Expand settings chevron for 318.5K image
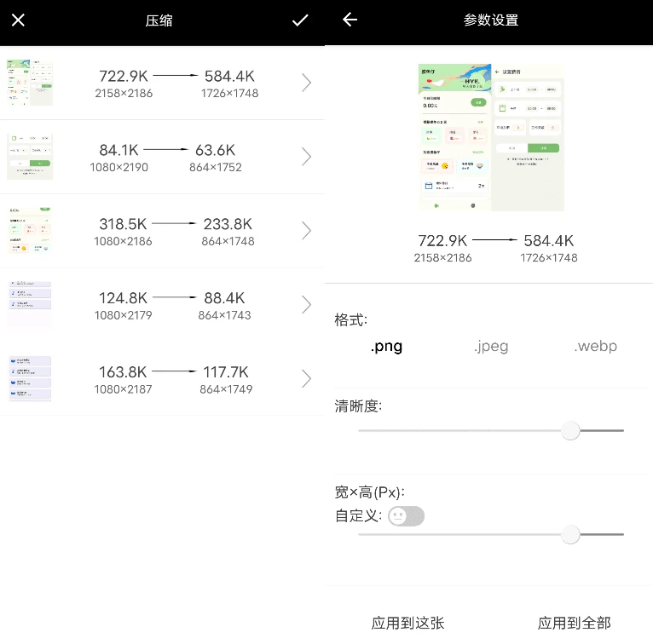This screenshot has height=644, width=653. [x=307, y=231]
